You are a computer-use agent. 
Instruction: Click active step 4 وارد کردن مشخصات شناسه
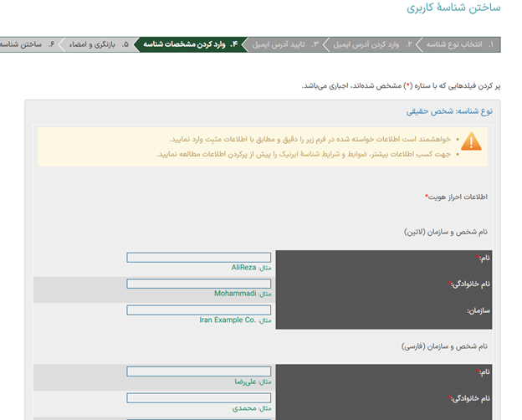pos(192,44)
